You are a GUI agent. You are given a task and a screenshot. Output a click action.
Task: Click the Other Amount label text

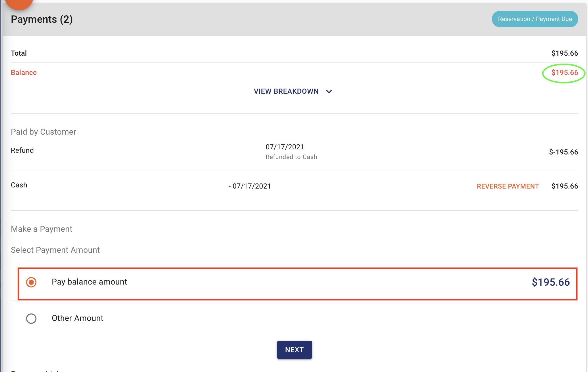click(77, 318)
